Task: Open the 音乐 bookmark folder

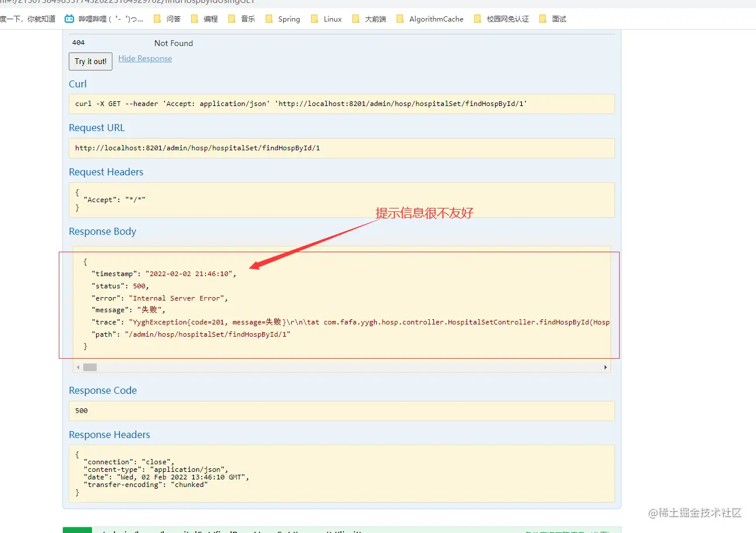Action: tap(242, 19)
